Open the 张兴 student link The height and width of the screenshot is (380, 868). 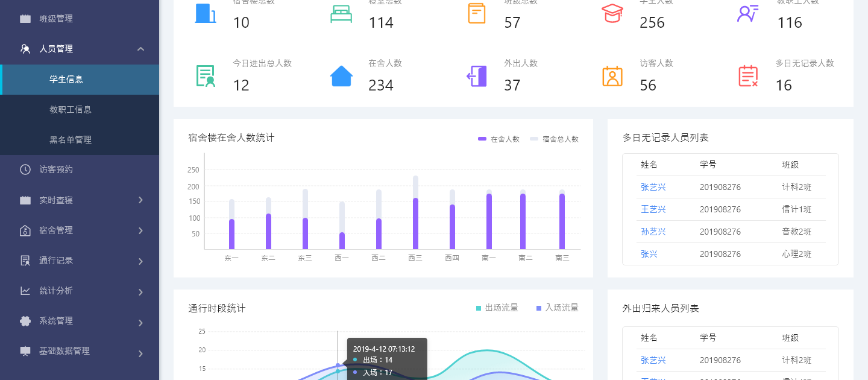(649, 254)
